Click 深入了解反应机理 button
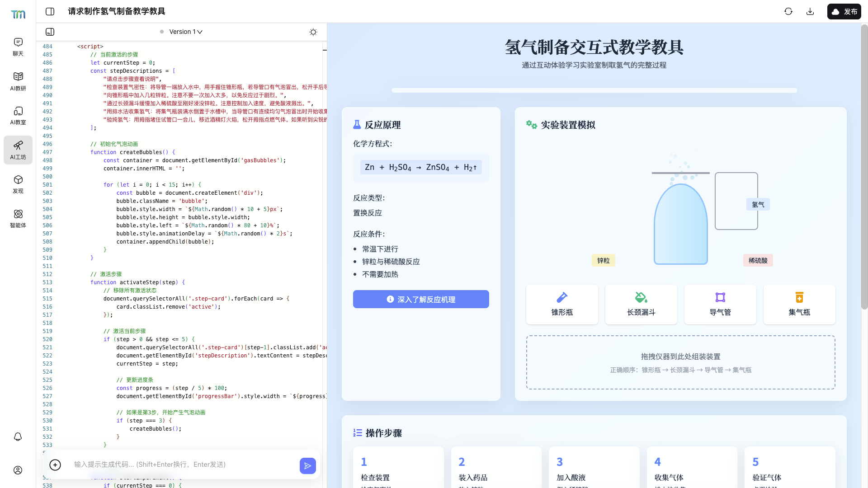This screenshot has height=488, width=868. (421, 299)
